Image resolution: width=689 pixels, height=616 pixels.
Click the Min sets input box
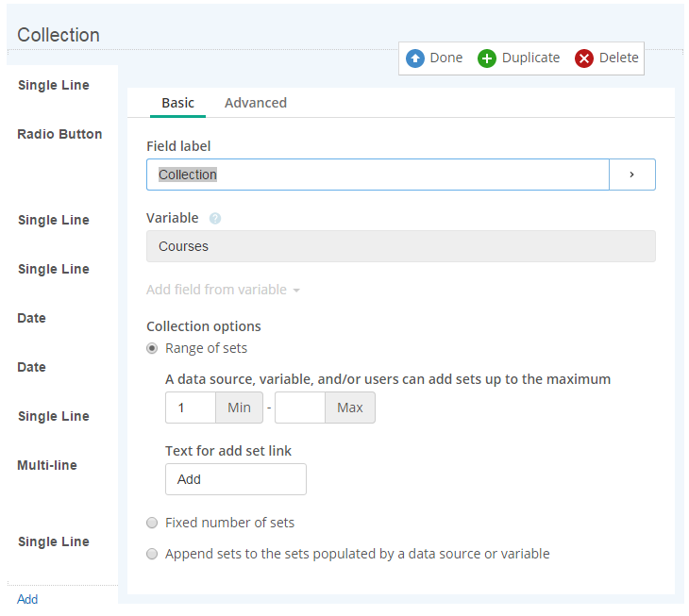[x=191, y=408]
